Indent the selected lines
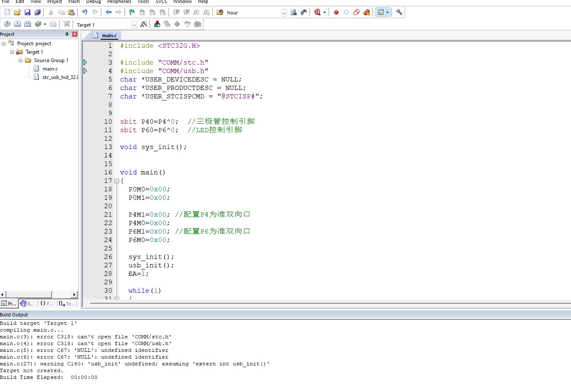The width and height of the screenshot is (571, 392). coord(176,12)
